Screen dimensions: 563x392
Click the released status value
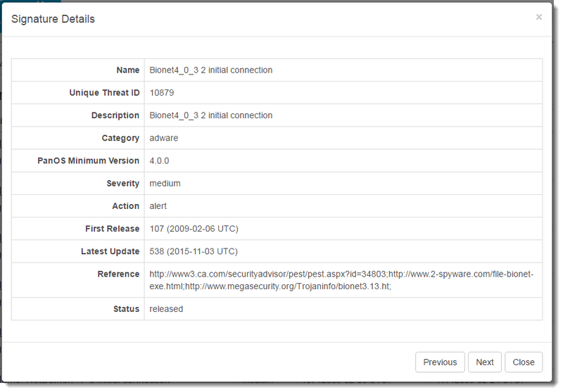pyautogui.click(x=166, y=309)
